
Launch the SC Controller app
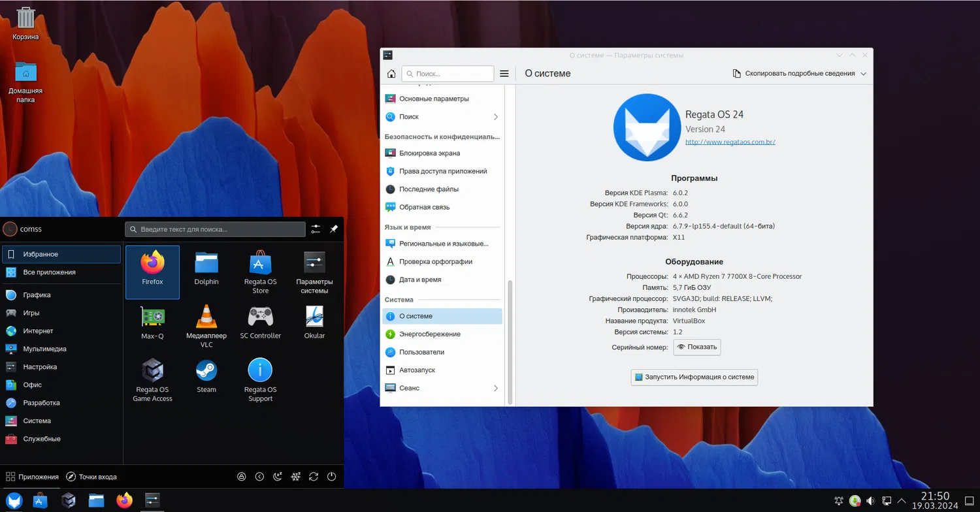[261, 323]
